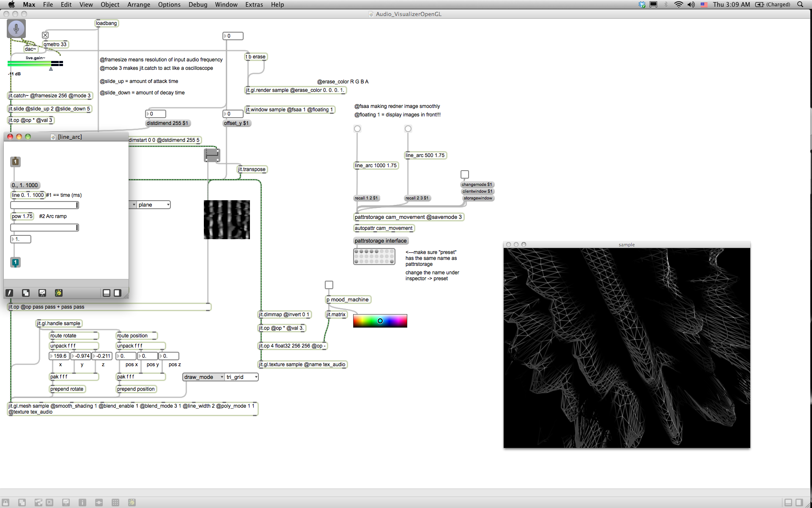Click the 'changemode $1' message box
Viewport: 812px width, 508px height.
click(x=477, y=185)
